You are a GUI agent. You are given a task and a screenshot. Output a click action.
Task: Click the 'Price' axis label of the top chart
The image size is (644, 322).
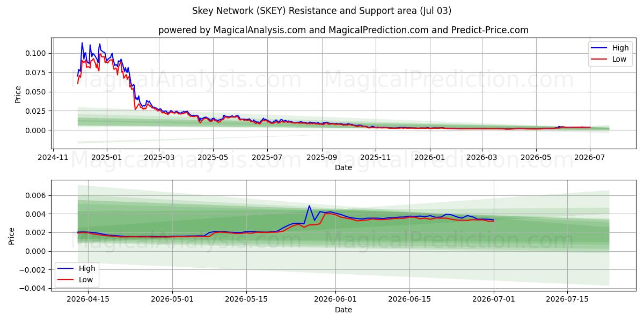coord(18,94)
